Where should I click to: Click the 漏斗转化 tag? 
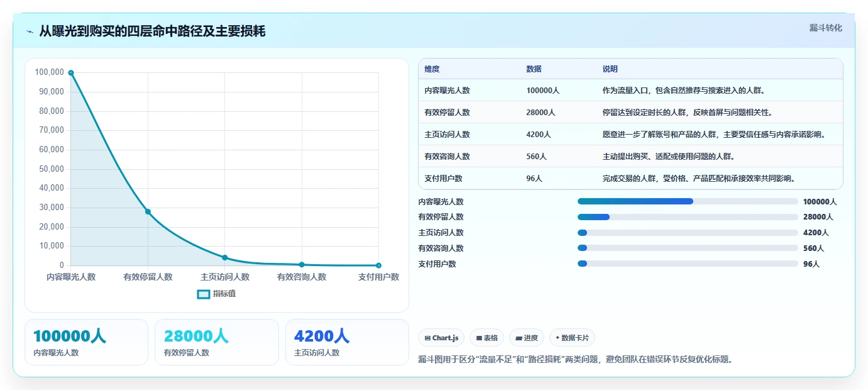tap(825, 28)
